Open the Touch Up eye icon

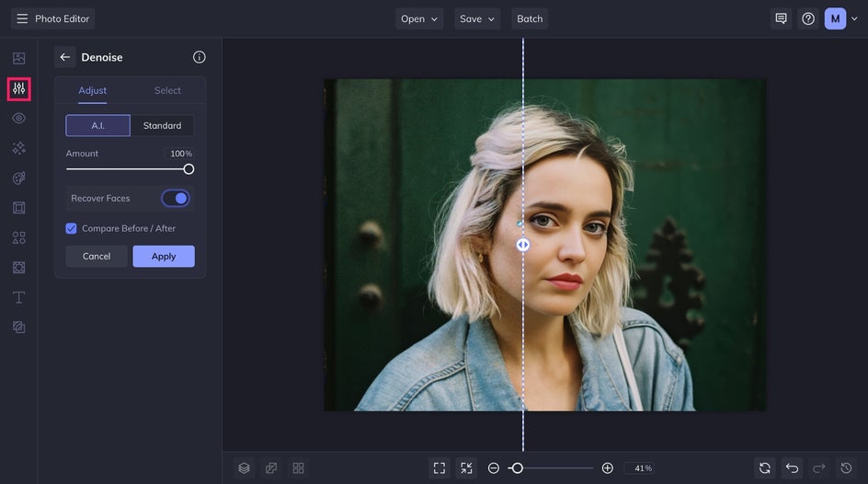pyautogui.click(x=18, y=119)
